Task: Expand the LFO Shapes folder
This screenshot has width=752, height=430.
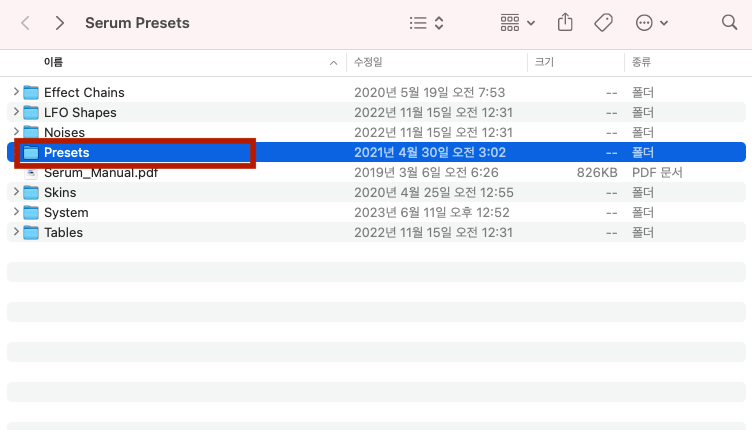Action: click(x=16, y=112)
